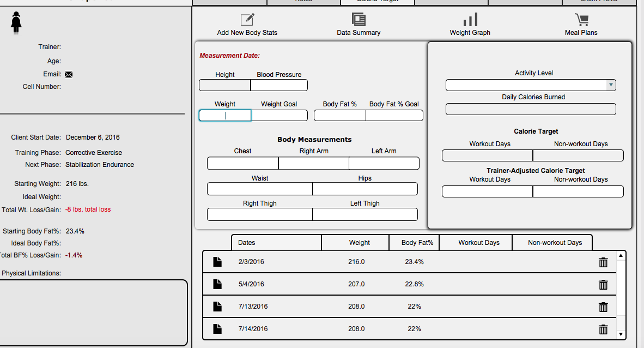Expand the Activity Level dropdown
Screen dimensions: 644x348
(611, 85)
